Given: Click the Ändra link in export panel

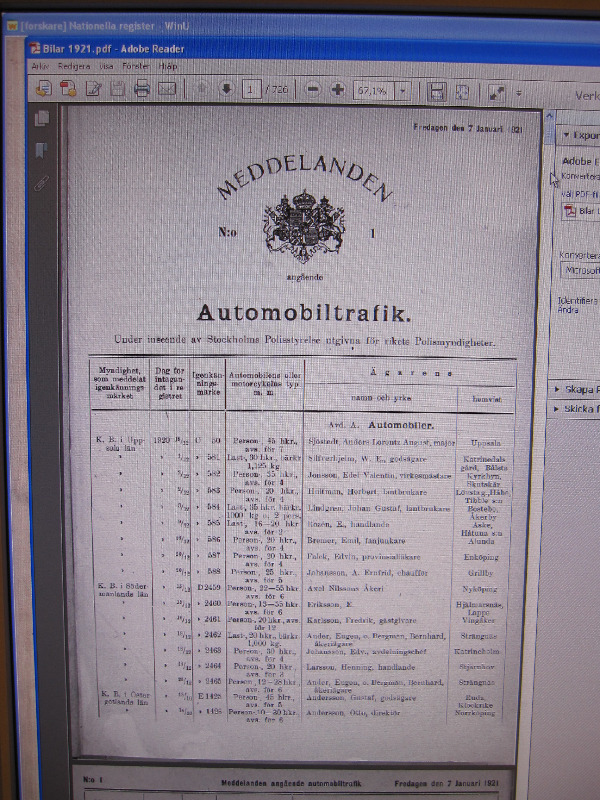Looking at the screenshot, I should pos(568,310).
